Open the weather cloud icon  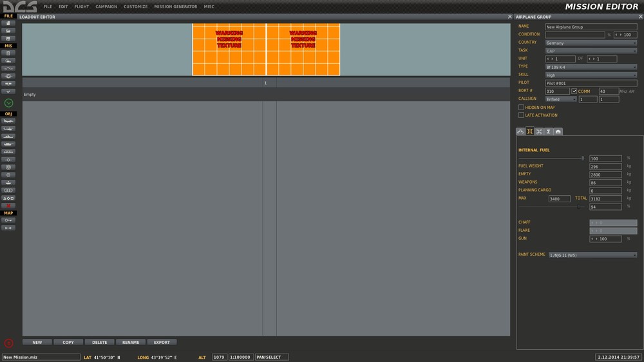8,61
